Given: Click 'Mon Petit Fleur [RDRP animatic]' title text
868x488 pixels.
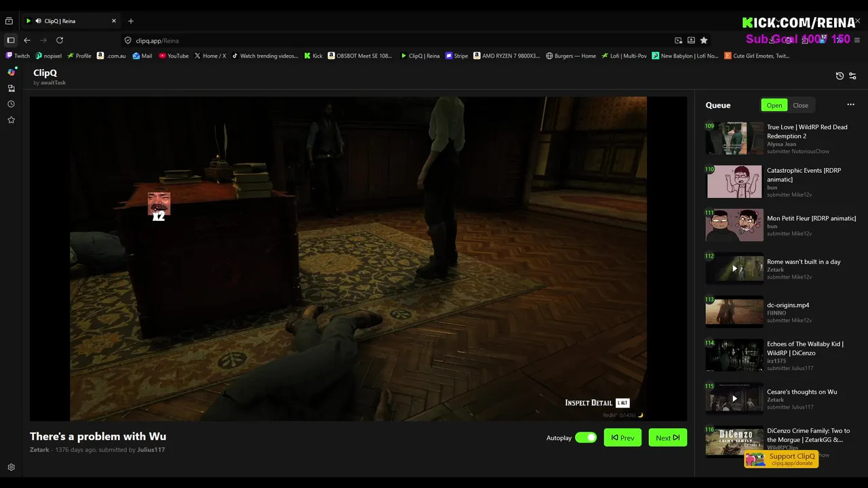Looking at the screenshot, I should pyautogui.click(x=811, y=218).
